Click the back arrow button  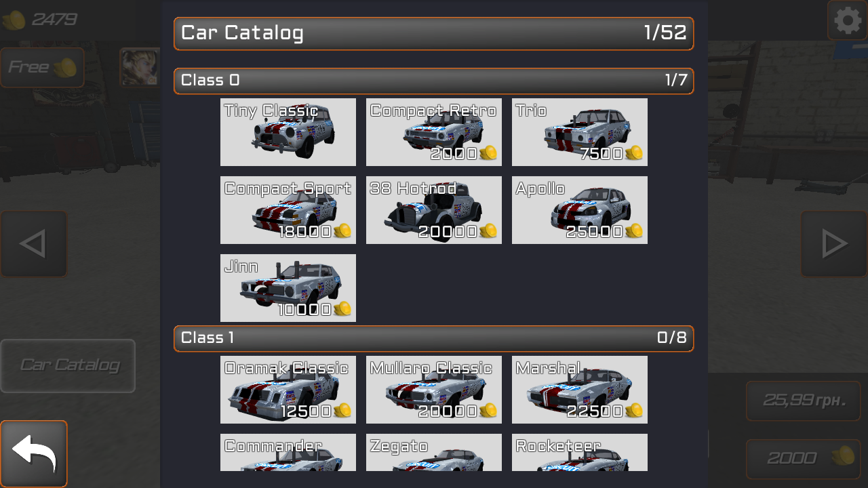[34, 454]
